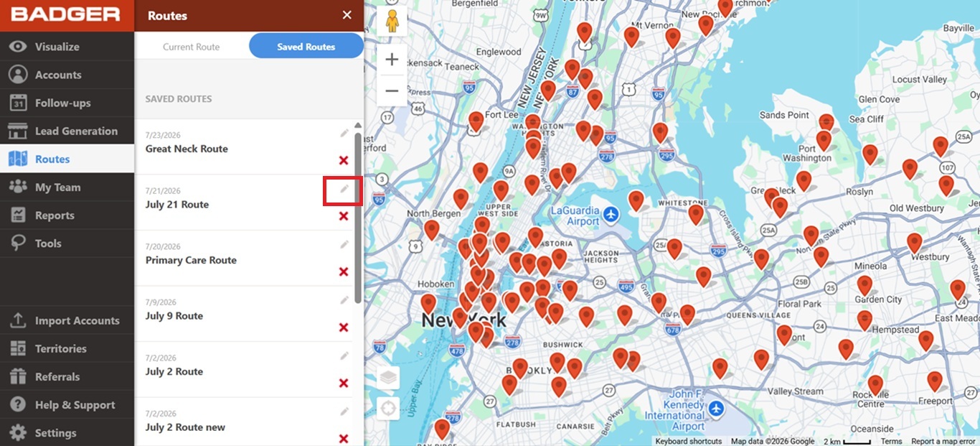Open the Visualize section in the sidebar
This screenshot has height=446, width=980.
(x=67, y=47)
